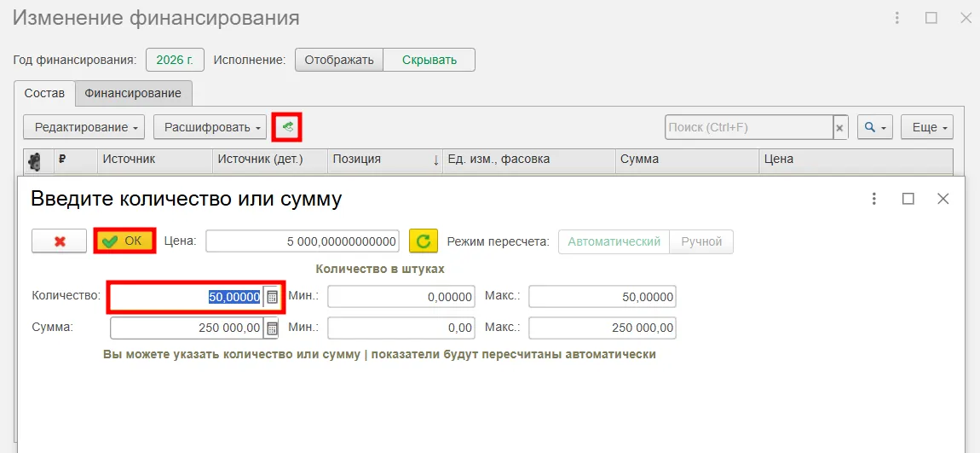Click the ruble sign column header

point(76,160)
